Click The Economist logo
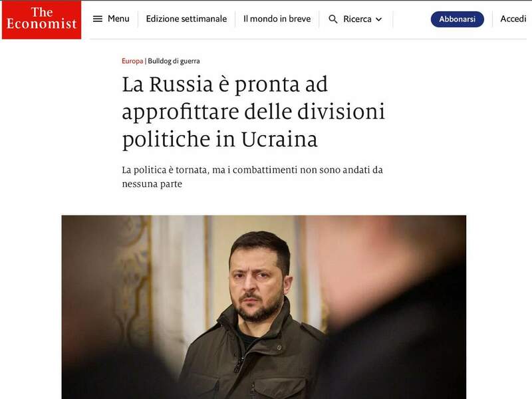Screen dimensions: 532x399 coord(41,20)
